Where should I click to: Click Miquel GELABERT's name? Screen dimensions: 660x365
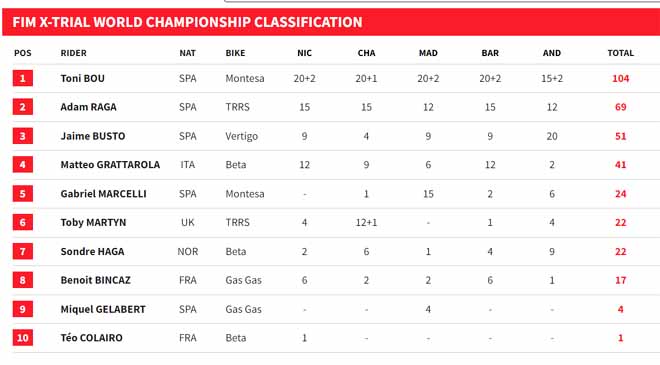click(x=103, y=309)
